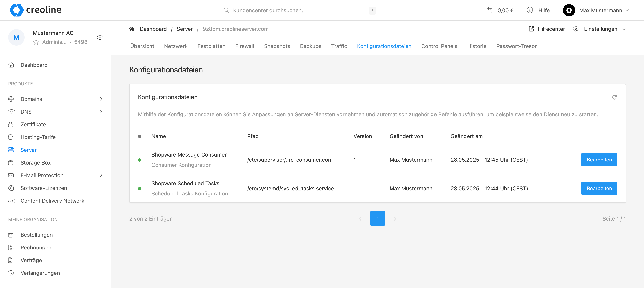644x288 pixels.
Task: Click the Hilfecenter external link icon
Action: click(x=532, y=29)
